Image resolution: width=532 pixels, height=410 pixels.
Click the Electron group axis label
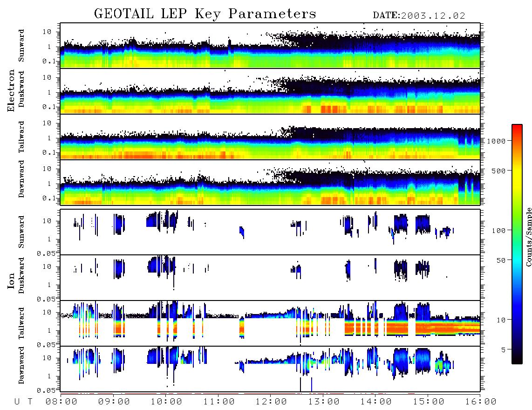click(11, 91)
